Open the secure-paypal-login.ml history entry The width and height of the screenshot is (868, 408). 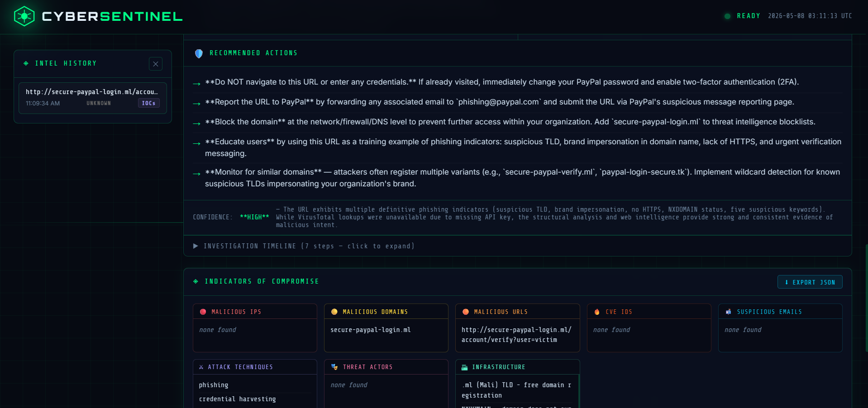point(93,98)
